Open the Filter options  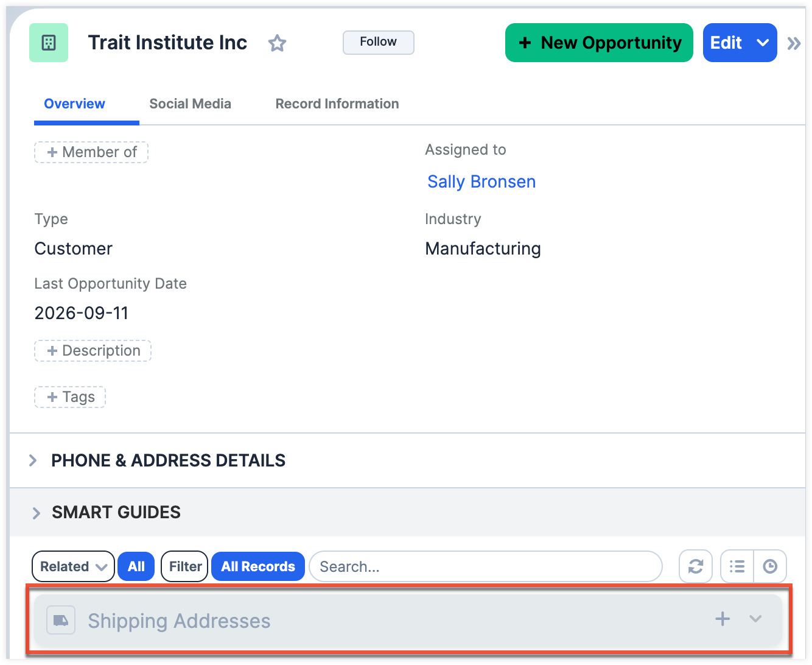point(185,566)
